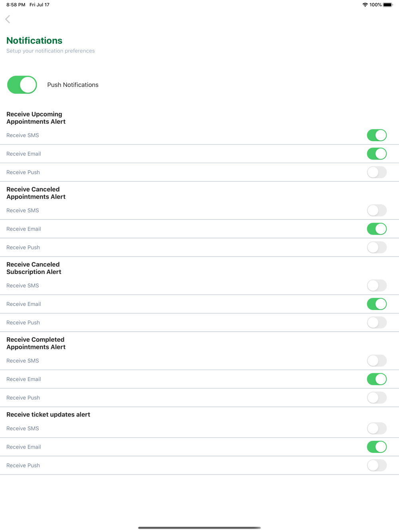Viewport: 399px width, 532px height.
Task: Enable SMS for canceled subscription alert
Action: (x=377, y=286)
